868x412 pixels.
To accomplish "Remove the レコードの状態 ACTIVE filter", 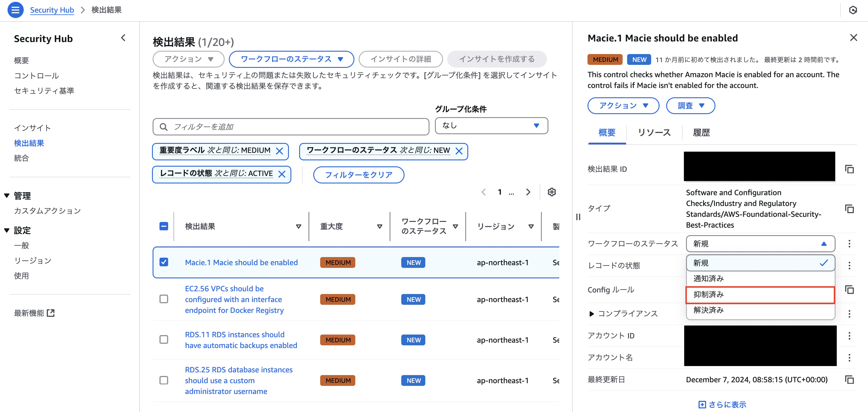I will click(282, 174).
